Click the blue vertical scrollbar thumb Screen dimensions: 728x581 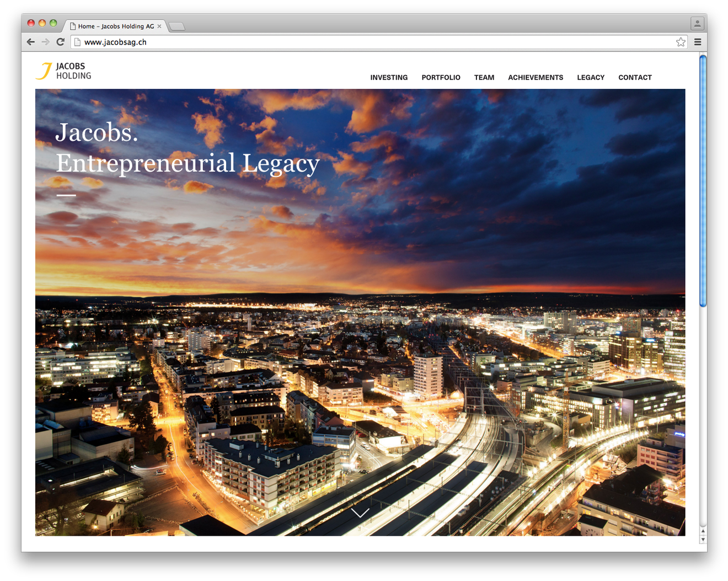tap(703, 180)
